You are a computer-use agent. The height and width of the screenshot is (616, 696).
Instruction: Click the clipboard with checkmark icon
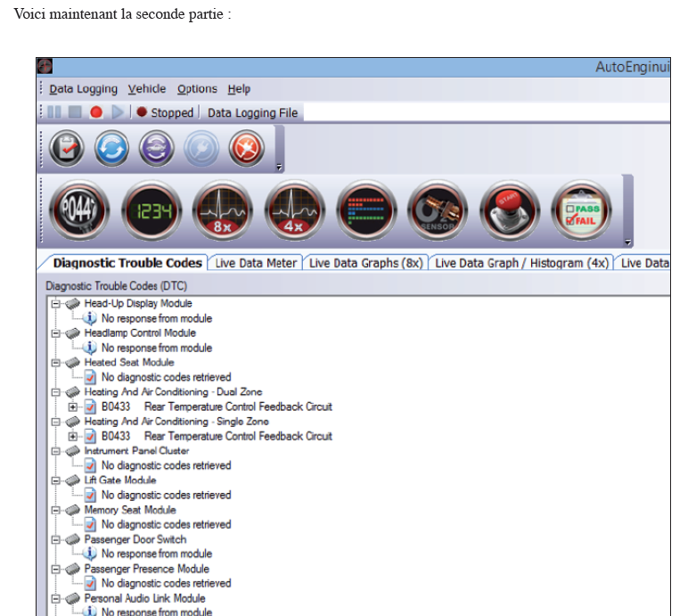coord(67,148)
